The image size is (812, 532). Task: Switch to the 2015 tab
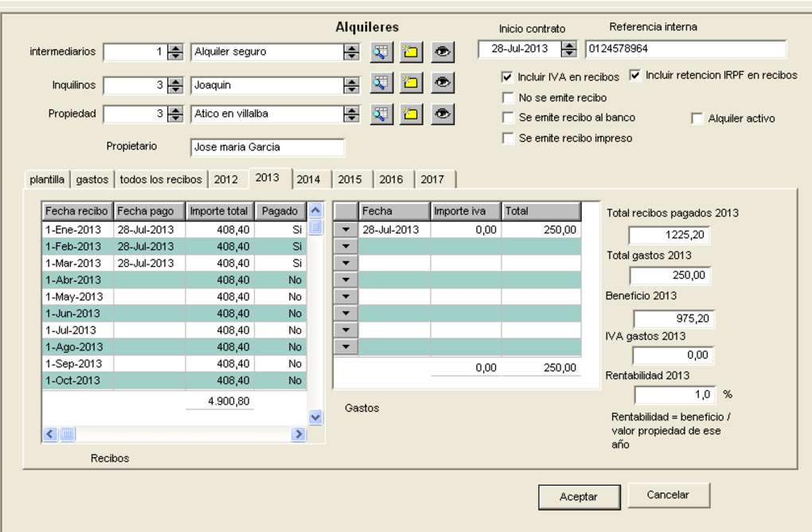[x=350, y=179]
